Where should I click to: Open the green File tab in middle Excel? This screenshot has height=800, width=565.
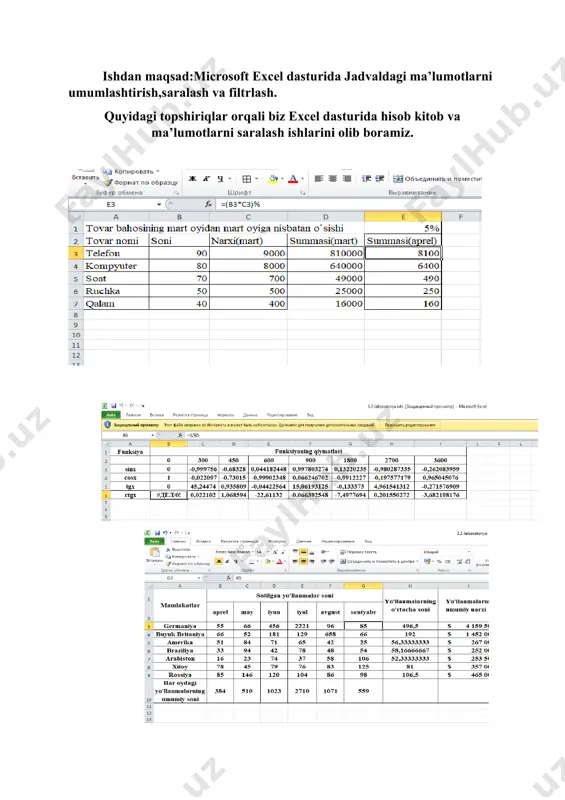[x=111, y=415]
